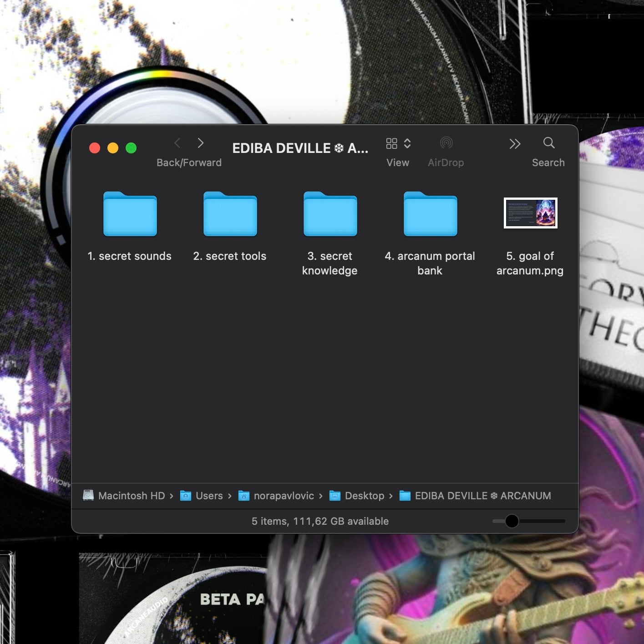Go to Desktop in the path bar
The height and width of the screenshot is (644, 644).
click(364, 496)
